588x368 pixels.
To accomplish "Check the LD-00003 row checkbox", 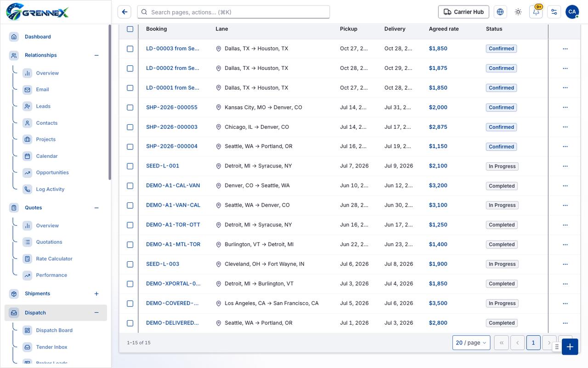I will point(130,49).
